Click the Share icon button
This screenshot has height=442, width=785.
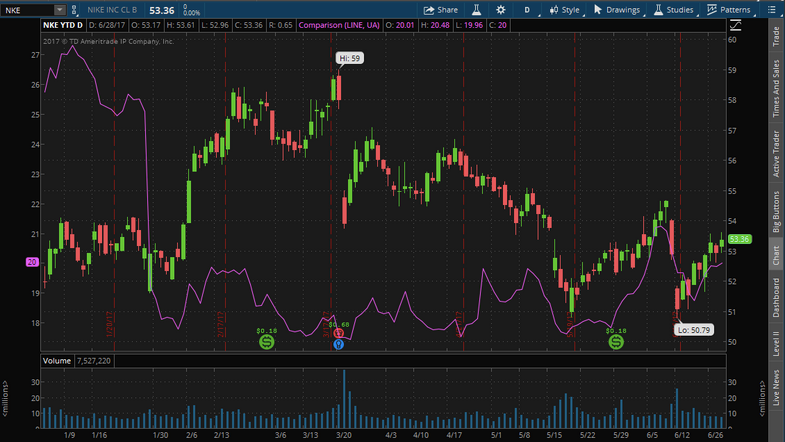(x=441, y=10)
